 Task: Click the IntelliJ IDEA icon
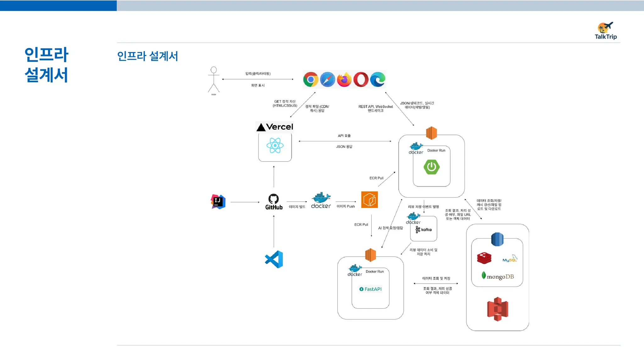tap(218, 202)
